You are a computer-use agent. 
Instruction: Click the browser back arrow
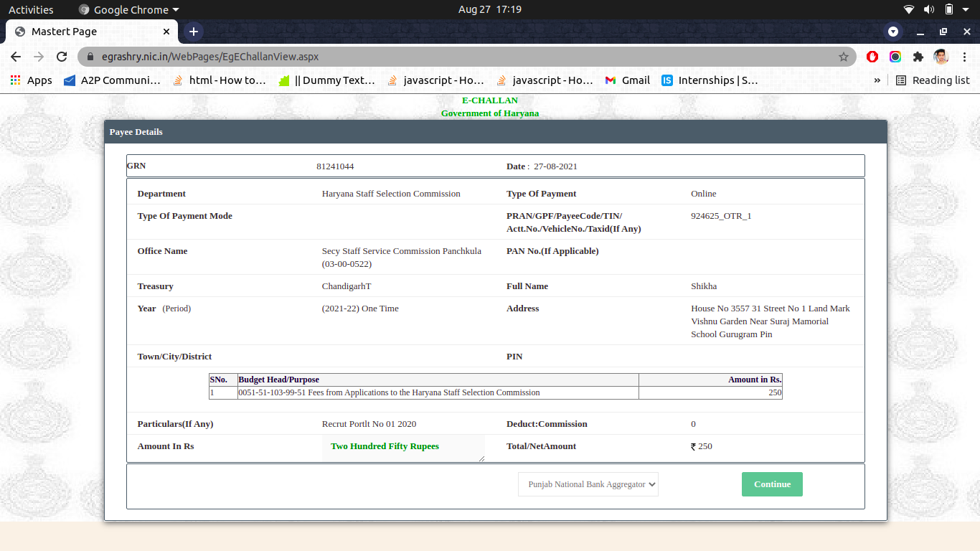[16, 57]
